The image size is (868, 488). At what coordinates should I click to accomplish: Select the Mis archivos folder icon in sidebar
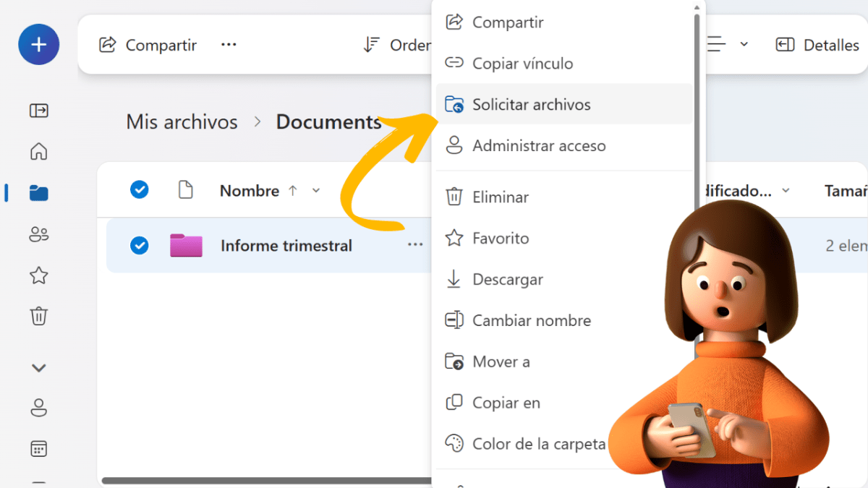pyautogui.click(x=38, y=193)
